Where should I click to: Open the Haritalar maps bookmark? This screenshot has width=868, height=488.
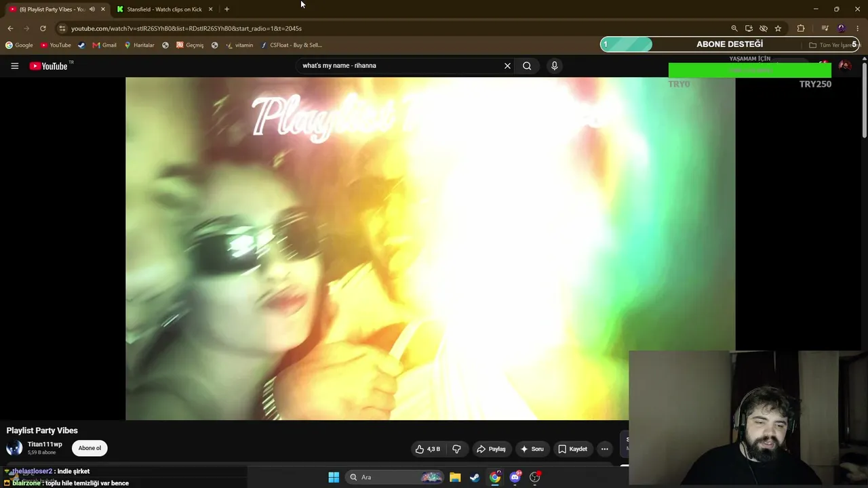pyautogui.click(x=139, y=45)
